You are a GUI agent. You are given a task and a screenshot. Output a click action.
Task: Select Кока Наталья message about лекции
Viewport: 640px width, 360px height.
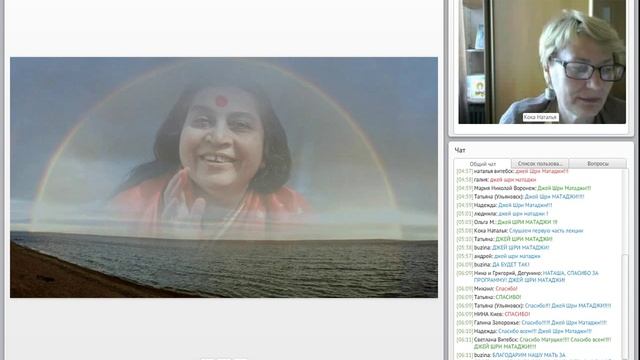(x=520, y=231)
